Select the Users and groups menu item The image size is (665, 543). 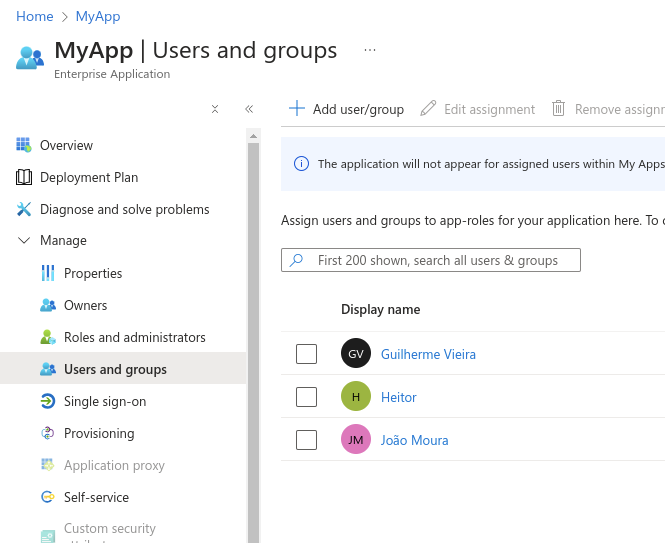coord(123,369)
